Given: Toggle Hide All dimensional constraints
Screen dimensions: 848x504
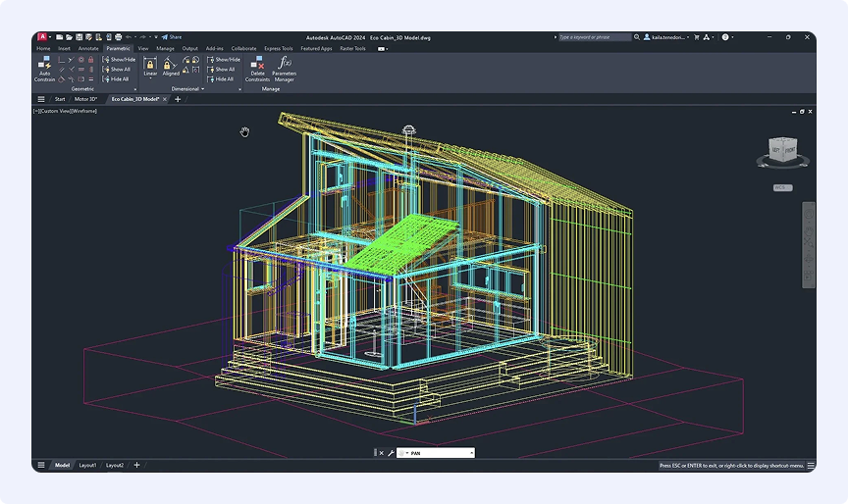Looking at the screenshot, I should [222, 79].
